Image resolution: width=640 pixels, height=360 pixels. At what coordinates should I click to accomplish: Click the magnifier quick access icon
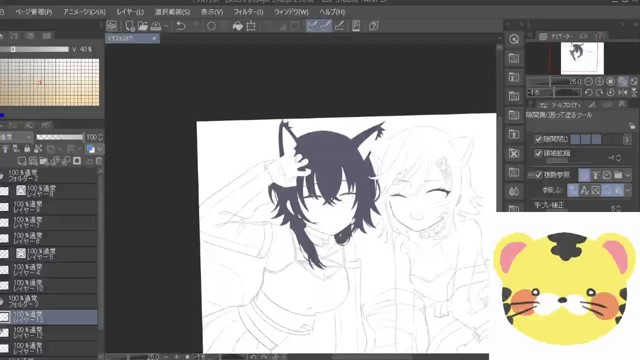coord(514,39)
